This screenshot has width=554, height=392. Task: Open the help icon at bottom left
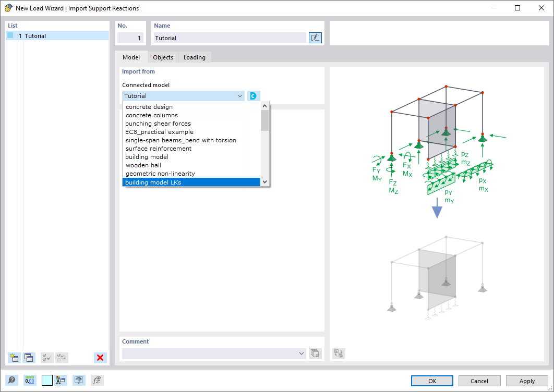11,381
